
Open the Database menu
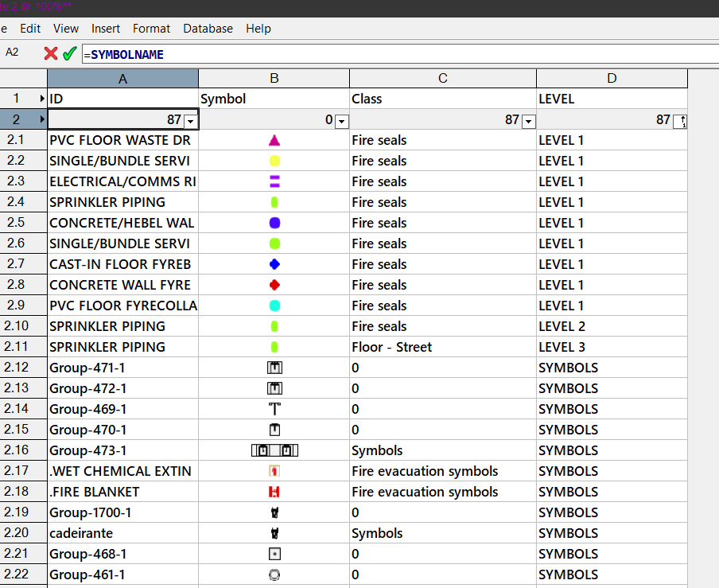coord(208,29)
